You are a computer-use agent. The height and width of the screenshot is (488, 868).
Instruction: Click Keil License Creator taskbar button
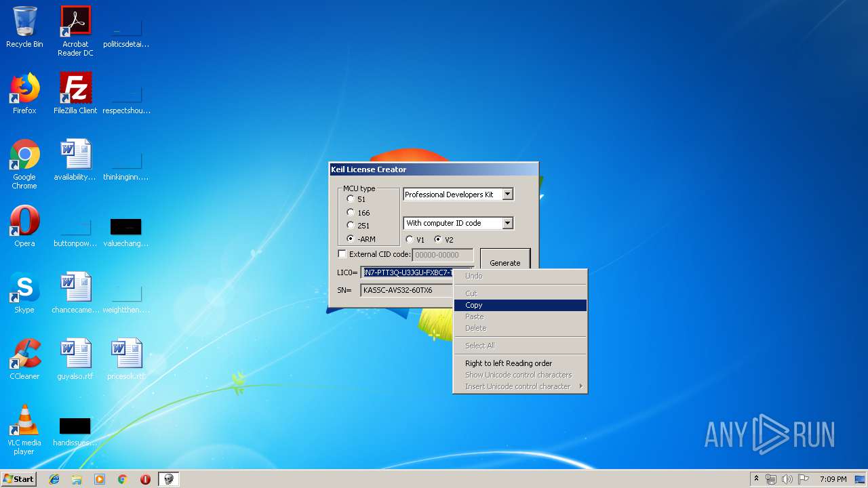[x=168, y=479]
